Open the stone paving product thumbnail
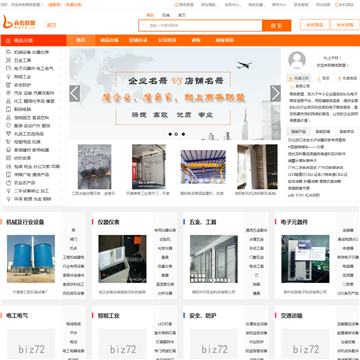Image resolution: width=360 pixels, height=360 pixels. 95,167
